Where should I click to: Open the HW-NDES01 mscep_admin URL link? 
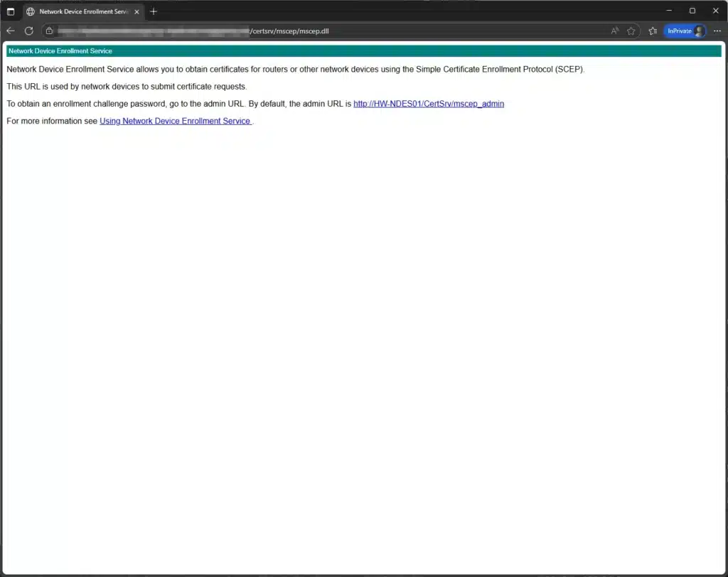tap(428, 104)
